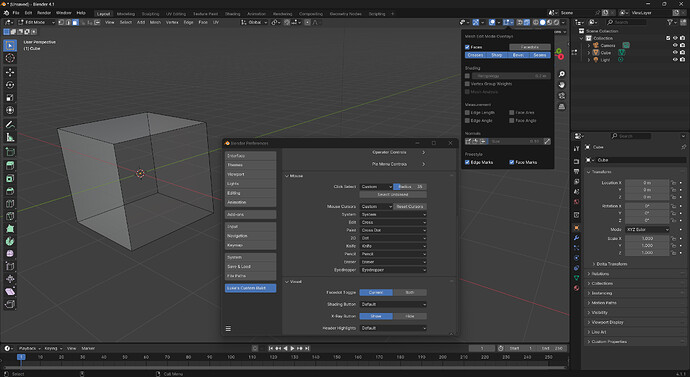This screenshot has width=690, height=377.
Task: Select the Spin tool
Action: 10,241
